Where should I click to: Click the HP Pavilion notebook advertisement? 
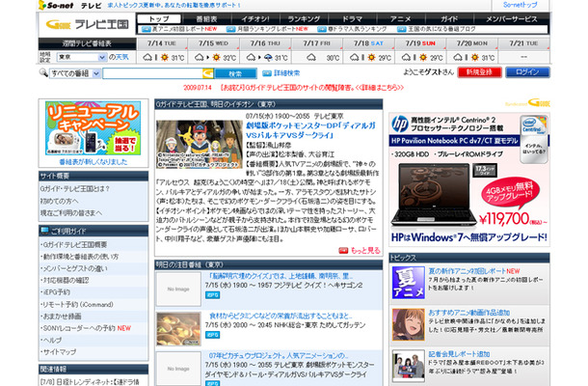pos(469,179)
